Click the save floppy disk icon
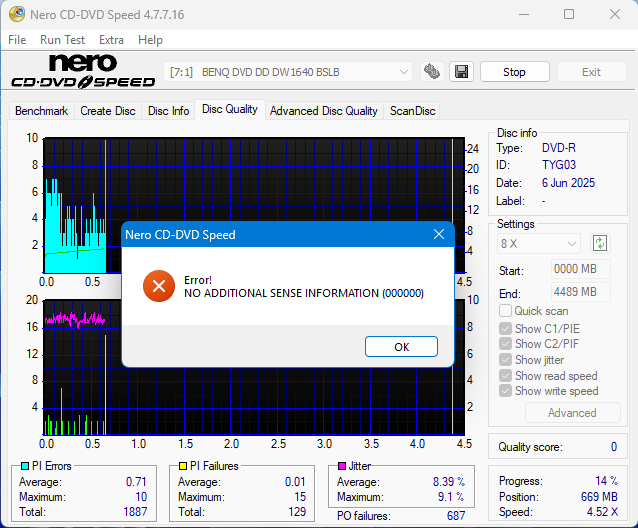 point(460,72)
